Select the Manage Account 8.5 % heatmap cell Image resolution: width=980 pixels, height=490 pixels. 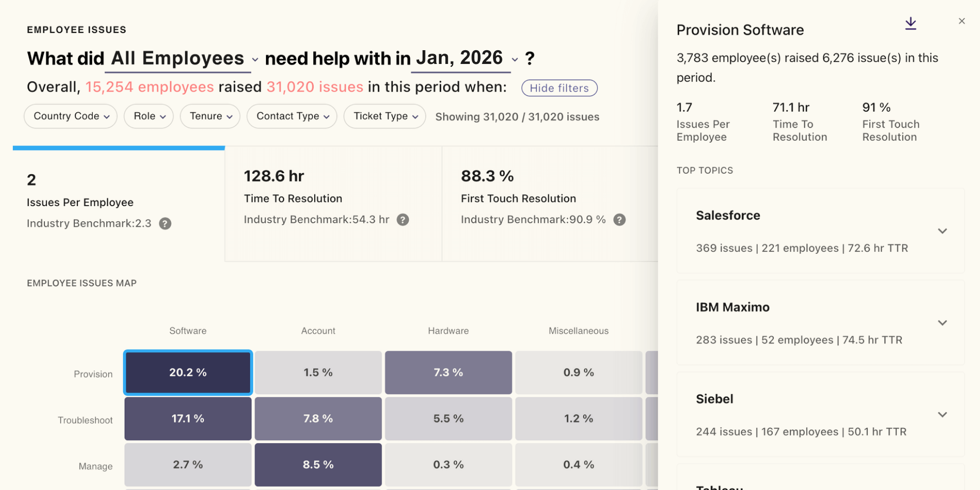click(x=318, y=465)
